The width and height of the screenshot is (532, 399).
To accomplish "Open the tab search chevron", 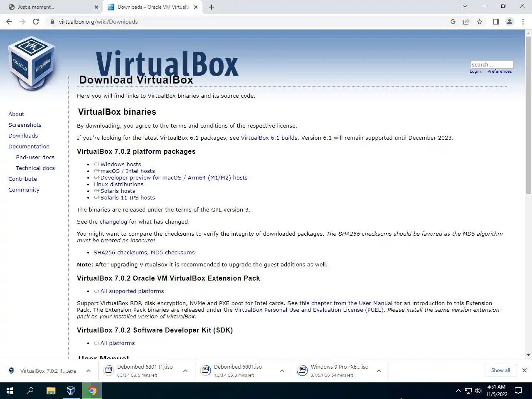I will tap(465, 6).
